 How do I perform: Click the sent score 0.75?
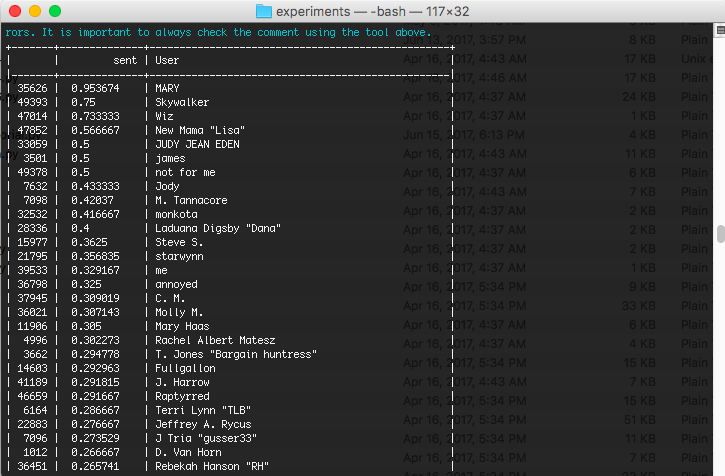tap(83, 102)
